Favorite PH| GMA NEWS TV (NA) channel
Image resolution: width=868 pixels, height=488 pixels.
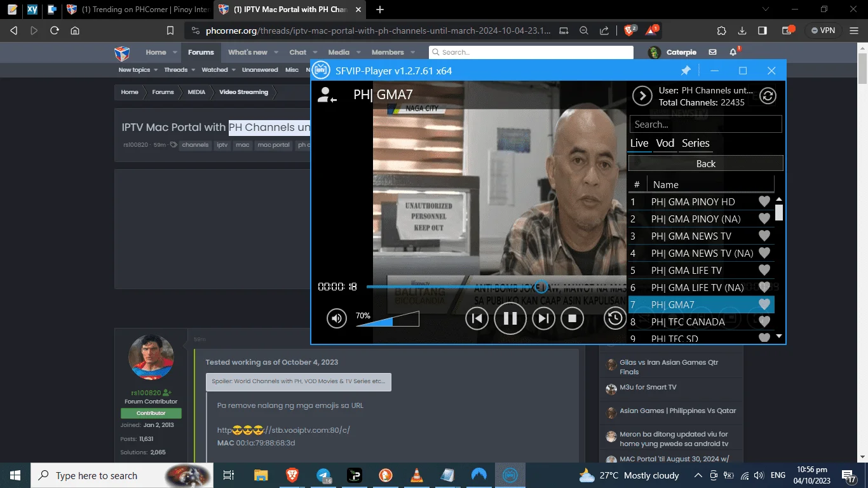coord(764,253)
